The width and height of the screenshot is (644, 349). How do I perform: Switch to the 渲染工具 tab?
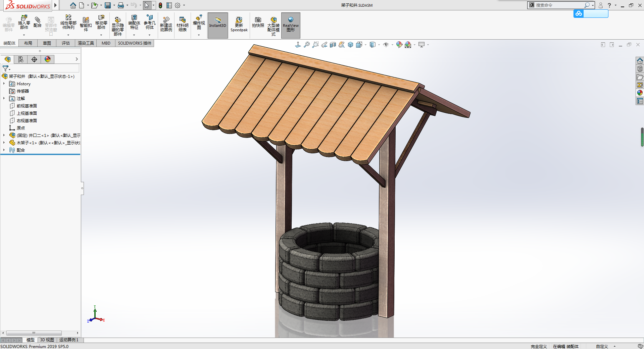click(x=86, y=43)
